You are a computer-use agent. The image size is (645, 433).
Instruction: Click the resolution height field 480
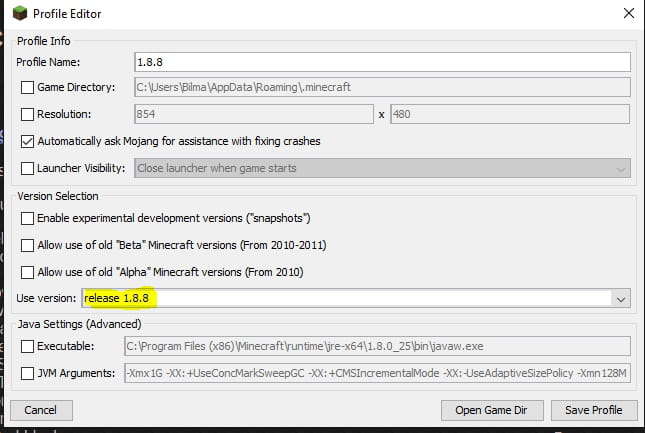click(510, 114)
